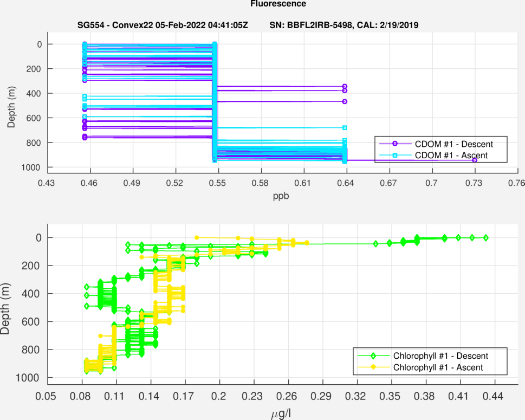Click the ppb x-axis label
The width and height of the screenshot is (525, 420).
coord(281,196)
